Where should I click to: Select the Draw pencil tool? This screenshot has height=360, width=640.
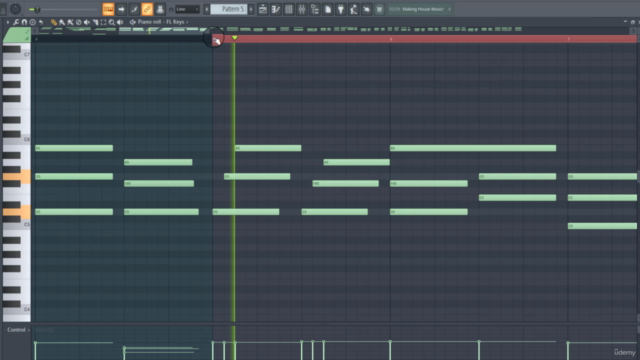click(53, 22)
